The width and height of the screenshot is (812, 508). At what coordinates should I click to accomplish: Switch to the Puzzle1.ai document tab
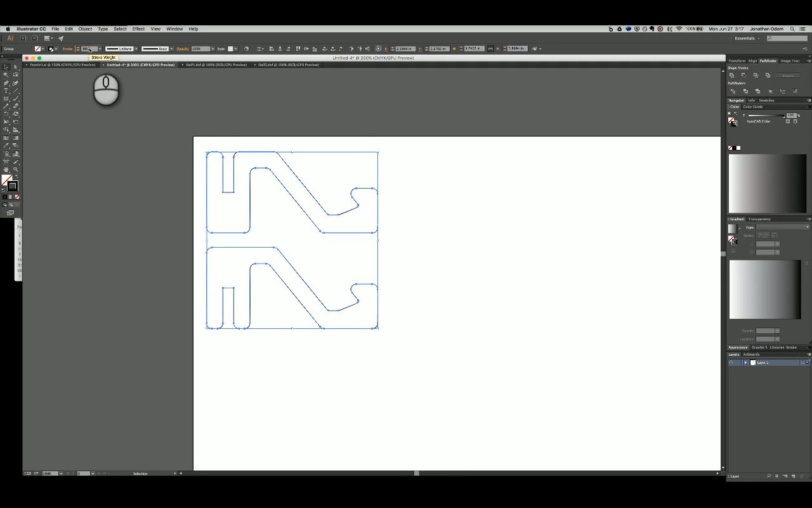62,65
